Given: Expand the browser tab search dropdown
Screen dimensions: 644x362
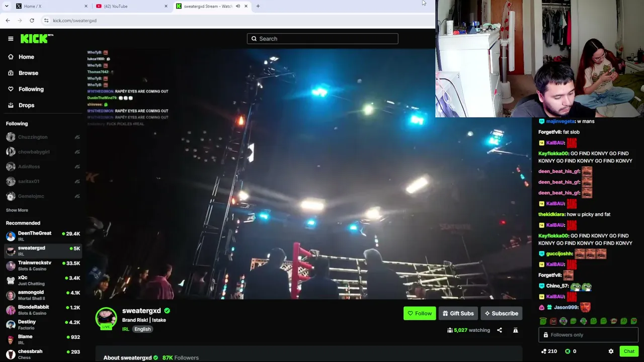Looking at the screenshot, I should [7, 6].
